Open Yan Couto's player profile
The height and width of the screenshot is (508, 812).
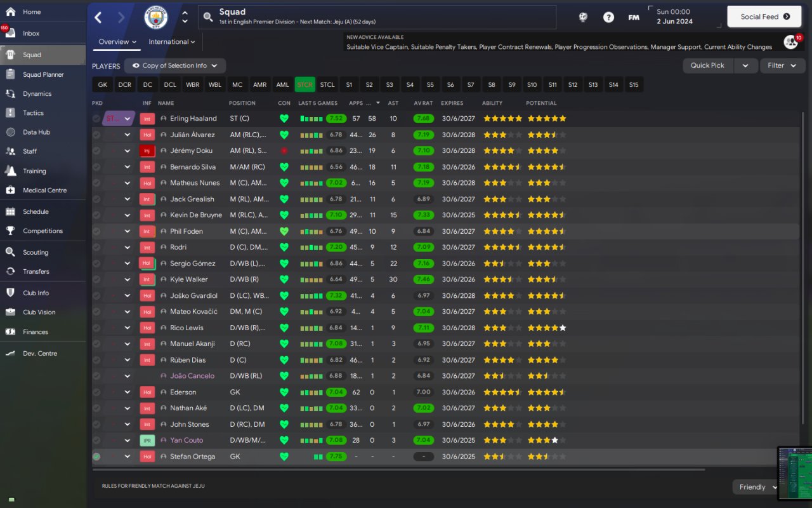click(x=187, y=440)
